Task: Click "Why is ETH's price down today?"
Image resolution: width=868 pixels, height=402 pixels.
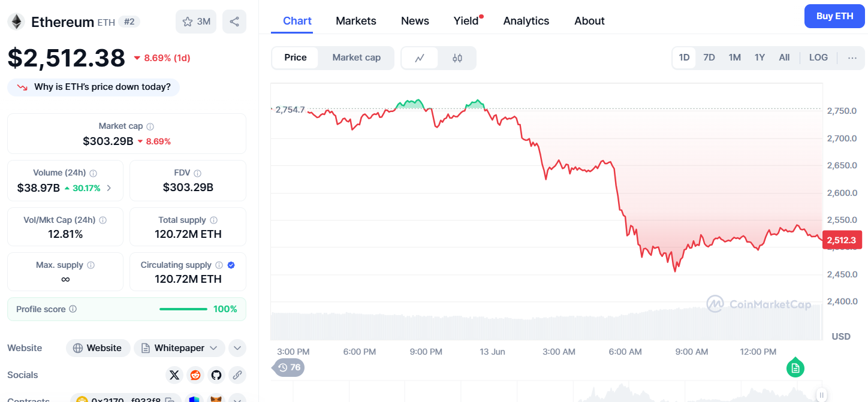Action: (x=94, y=87)
